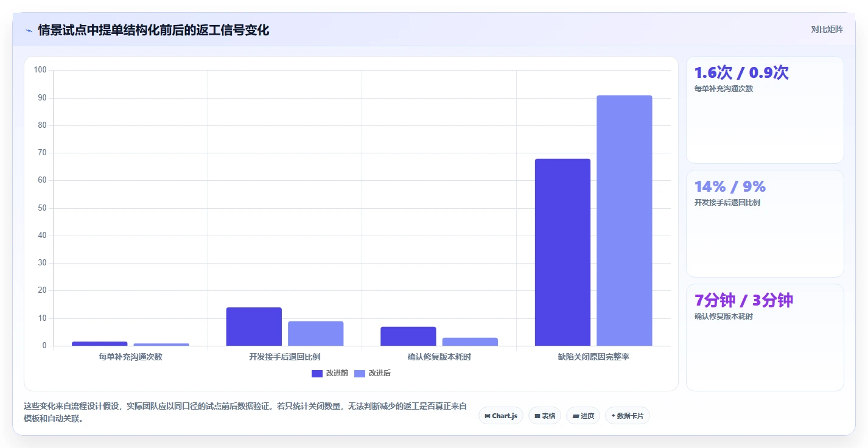This screenshot has height=448, width=868.
Task: Click the 50 value on the y-axis
Action: [x=42, y=208]
